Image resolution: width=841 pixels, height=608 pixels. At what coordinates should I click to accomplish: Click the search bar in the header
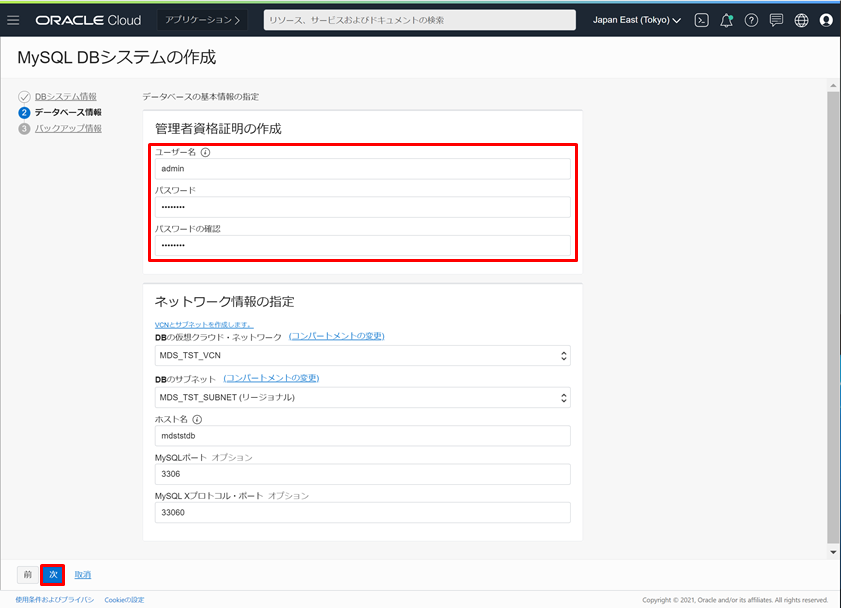[x=419, y=20]
